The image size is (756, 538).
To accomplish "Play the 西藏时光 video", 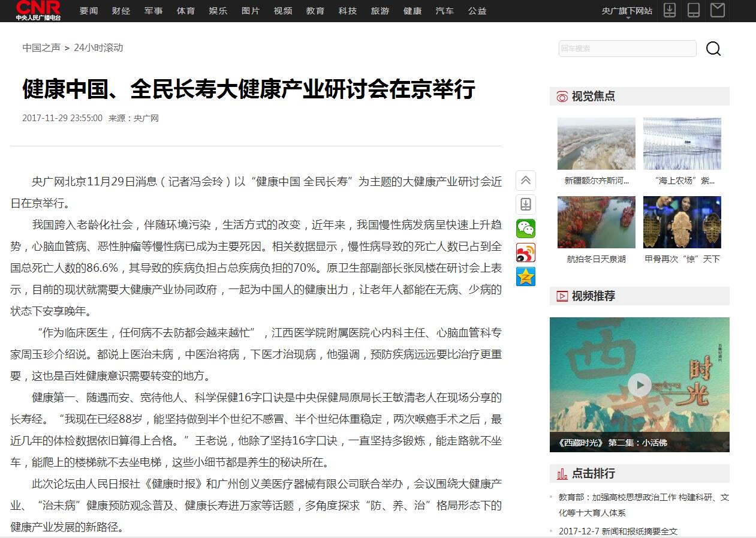I will click(x=639, y=384).
